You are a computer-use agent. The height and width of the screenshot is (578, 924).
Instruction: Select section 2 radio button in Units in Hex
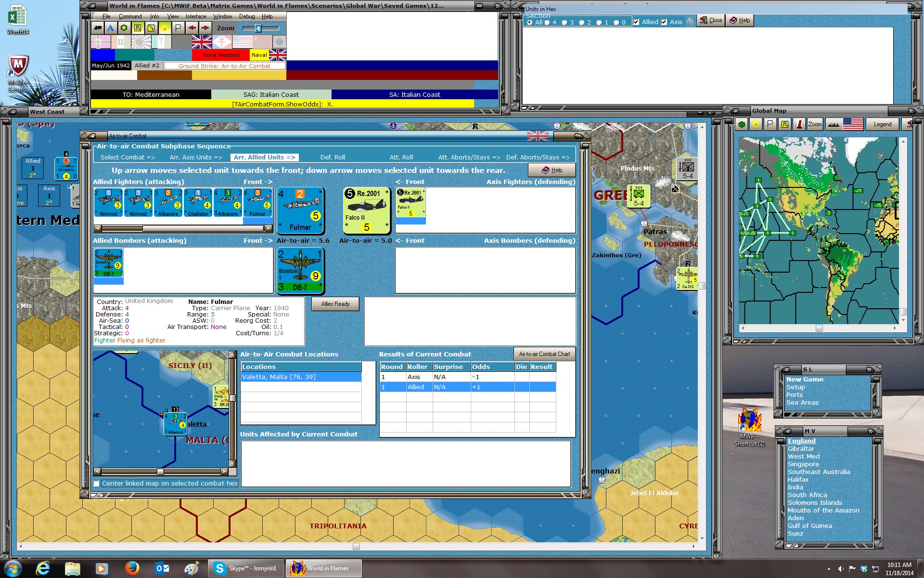[582, 23]
